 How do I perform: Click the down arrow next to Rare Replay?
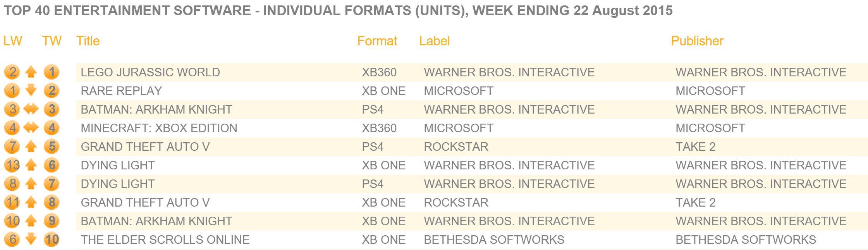coord(31,91)
